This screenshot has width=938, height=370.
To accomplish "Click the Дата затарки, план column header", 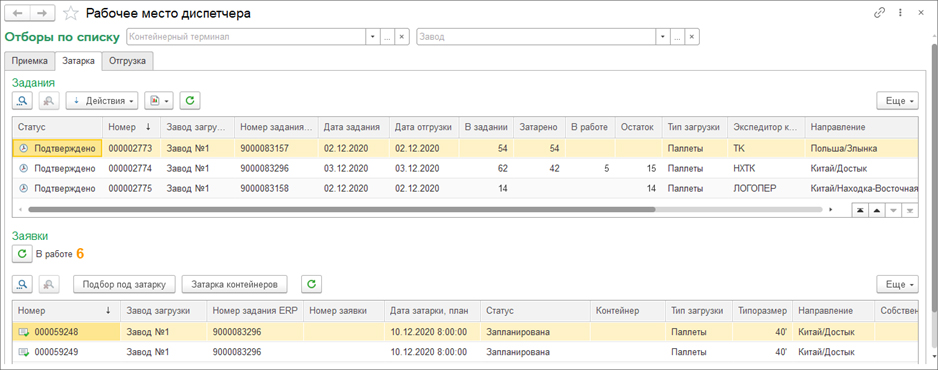I will point(432,310).
